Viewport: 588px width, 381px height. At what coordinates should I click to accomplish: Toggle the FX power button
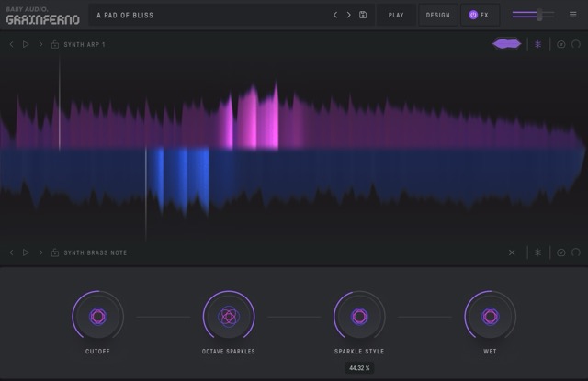[x=473, y=15]
